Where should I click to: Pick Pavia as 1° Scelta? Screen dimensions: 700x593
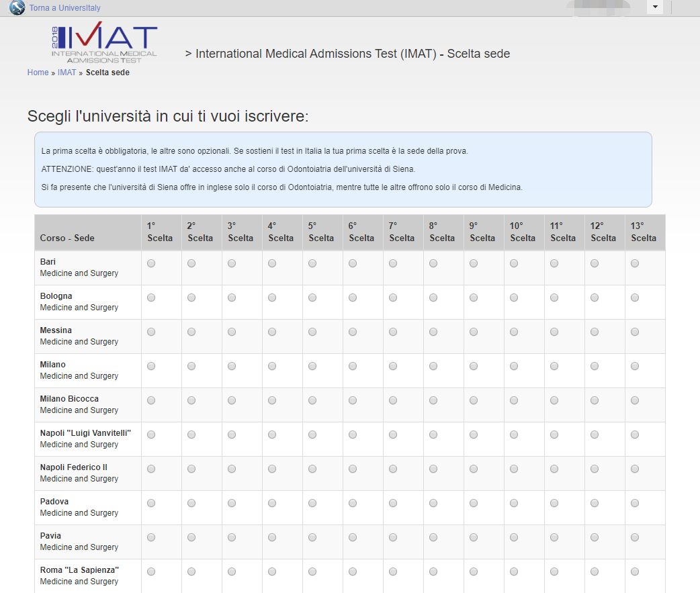(x=151, y=538)
